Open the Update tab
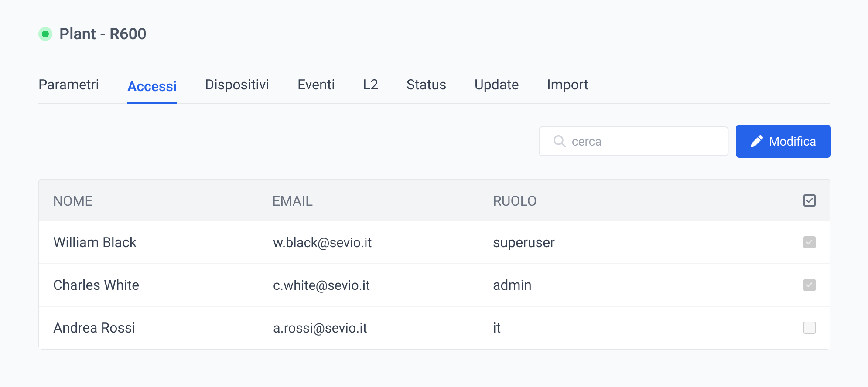This screenshot has height=387, width=868. tap(496, 85)
